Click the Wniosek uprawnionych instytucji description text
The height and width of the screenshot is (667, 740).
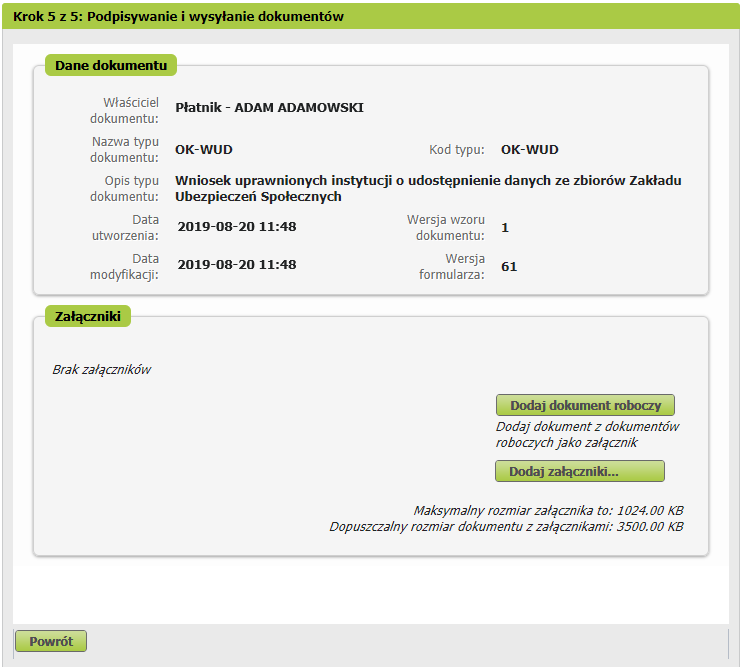(x=428, y=189)
